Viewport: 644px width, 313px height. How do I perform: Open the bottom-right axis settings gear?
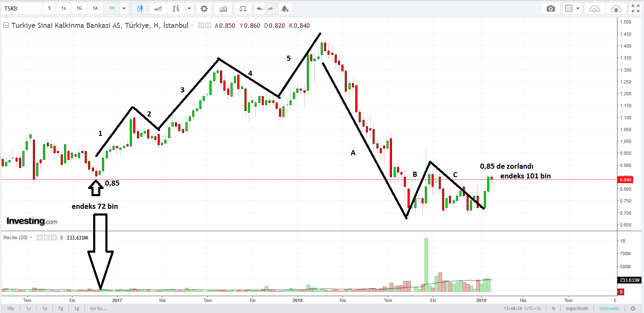tap(633, 308)
